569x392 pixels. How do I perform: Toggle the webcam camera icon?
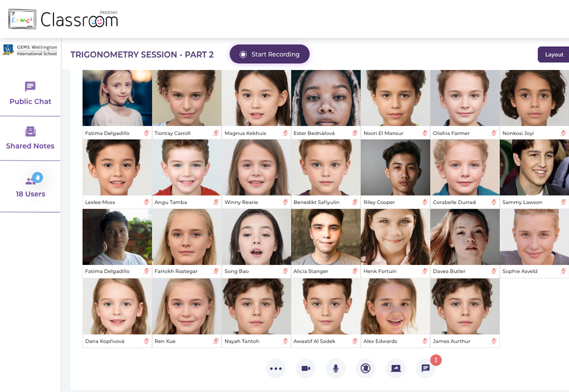(306, 369)
